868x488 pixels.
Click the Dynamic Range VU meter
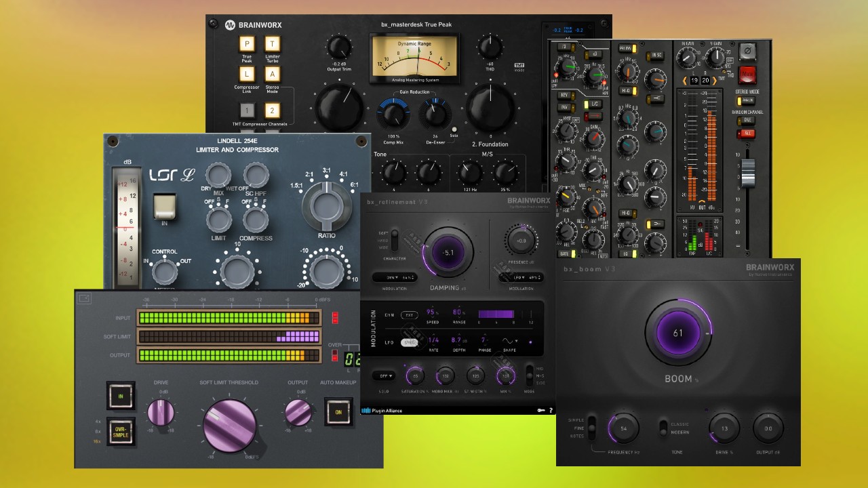(414, 60)
